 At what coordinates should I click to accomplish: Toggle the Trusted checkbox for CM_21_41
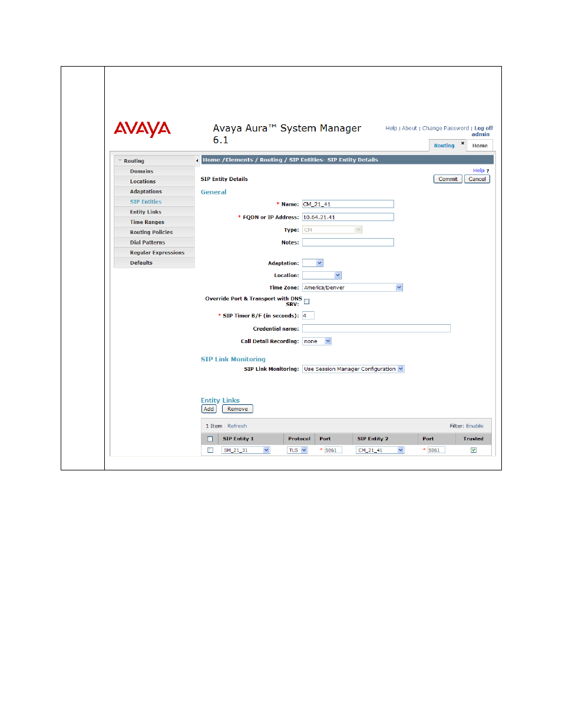[x=473, y=450]
